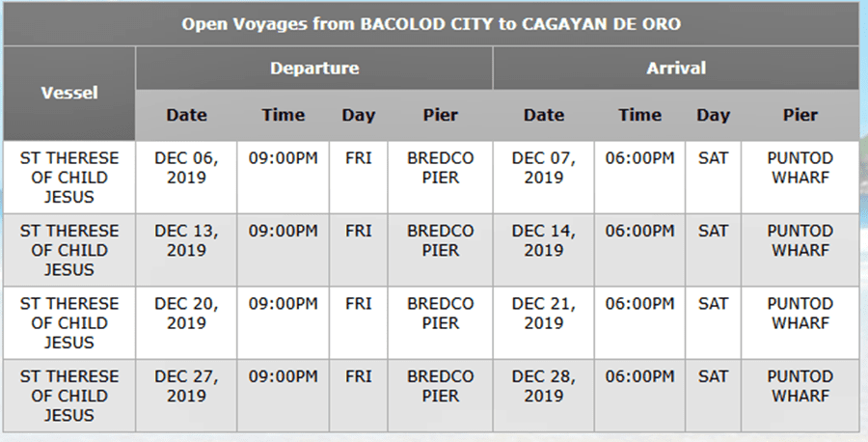
Task: Click the DEC 27, 2019 departure cell
Action: 186,386
